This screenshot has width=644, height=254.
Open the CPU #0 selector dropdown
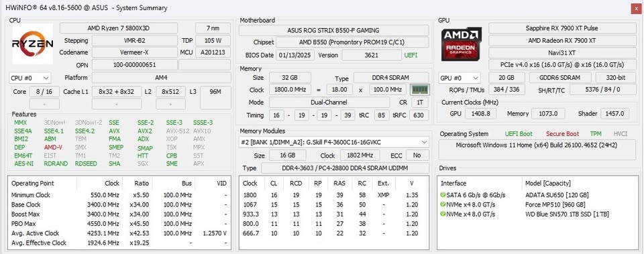[x=30, y=78]
